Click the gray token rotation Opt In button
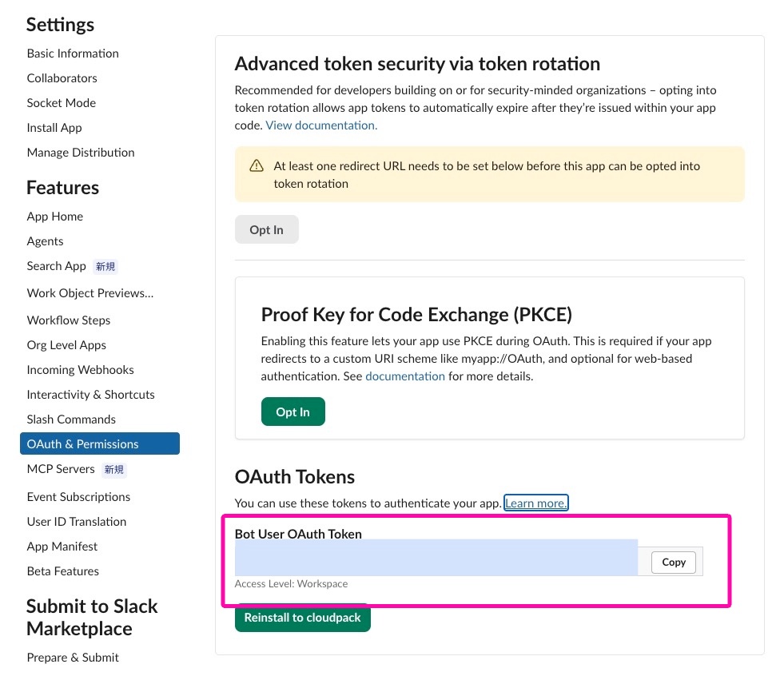 click(266, 229)
